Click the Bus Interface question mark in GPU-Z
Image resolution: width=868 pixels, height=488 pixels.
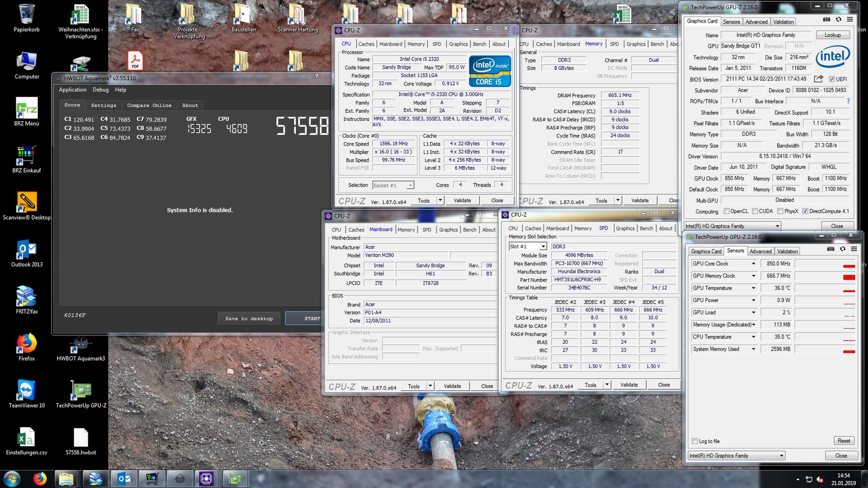pos(848,101)
